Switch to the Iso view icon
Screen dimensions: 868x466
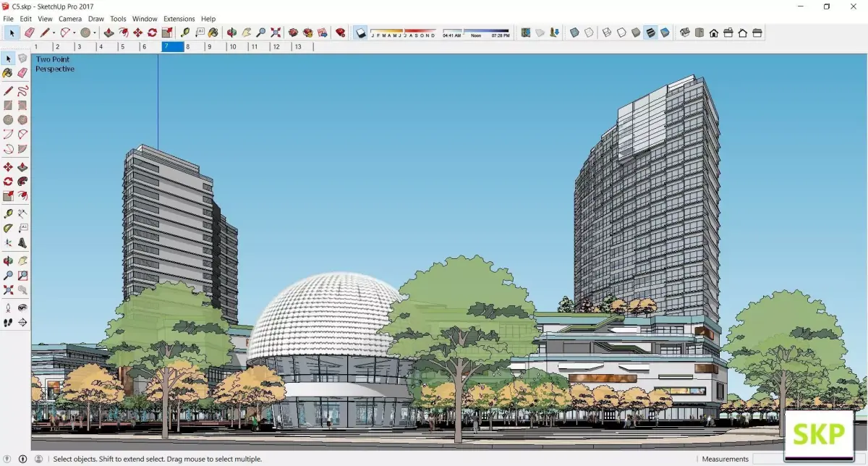[685, 33]
